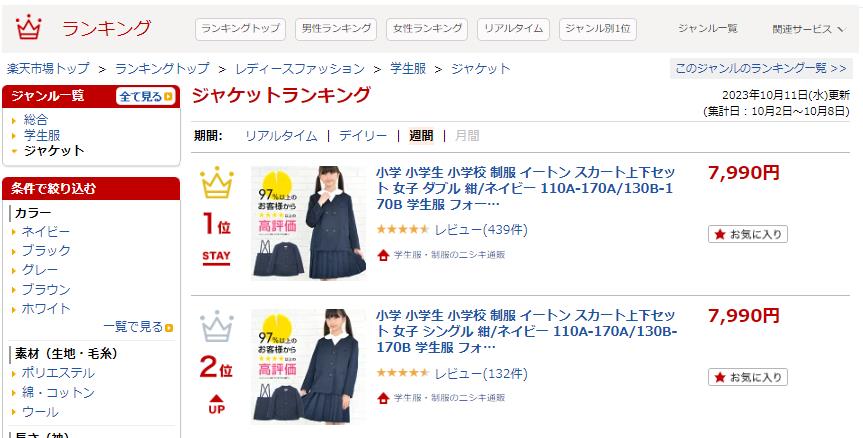This screenshot has height=438, width=863.
Task: Click shop home icon under second product
Action: 383,398
